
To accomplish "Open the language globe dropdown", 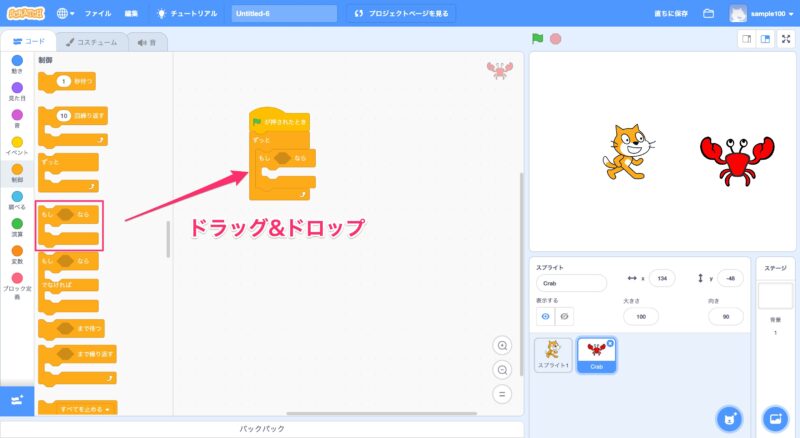I will (66, 14).
